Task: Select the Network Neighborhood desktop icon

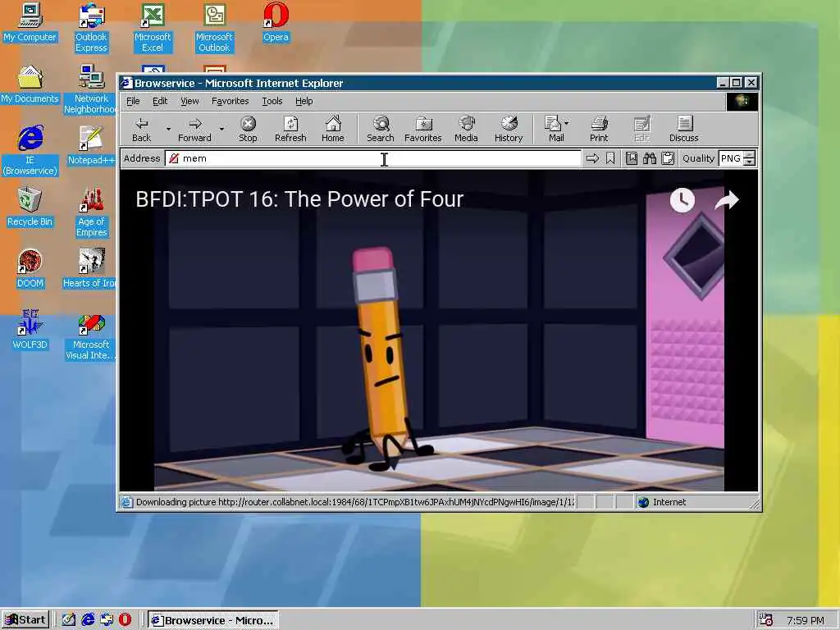Action: point(91,89)
